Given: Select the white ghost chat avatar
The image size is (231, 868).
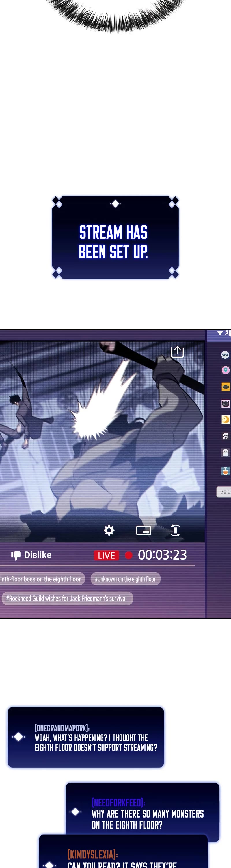Looking at the screenshot, I should tap(226, 453).
